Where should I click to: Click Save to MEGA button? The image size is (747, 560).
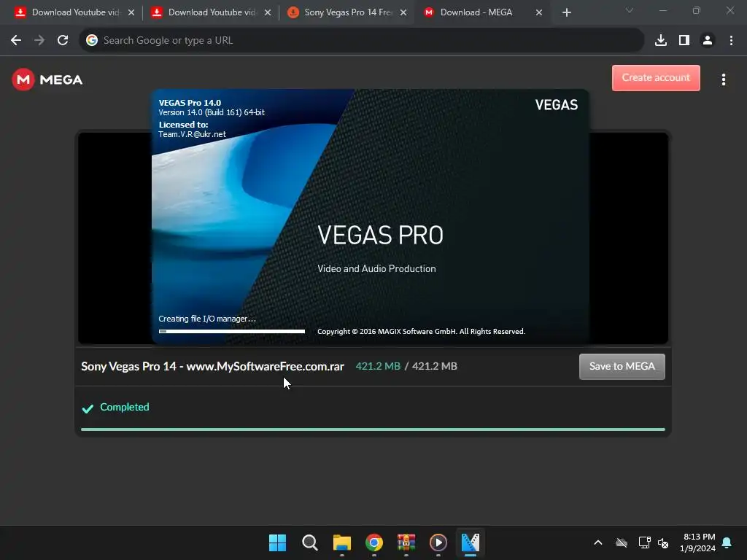click(x=622, y=366)
